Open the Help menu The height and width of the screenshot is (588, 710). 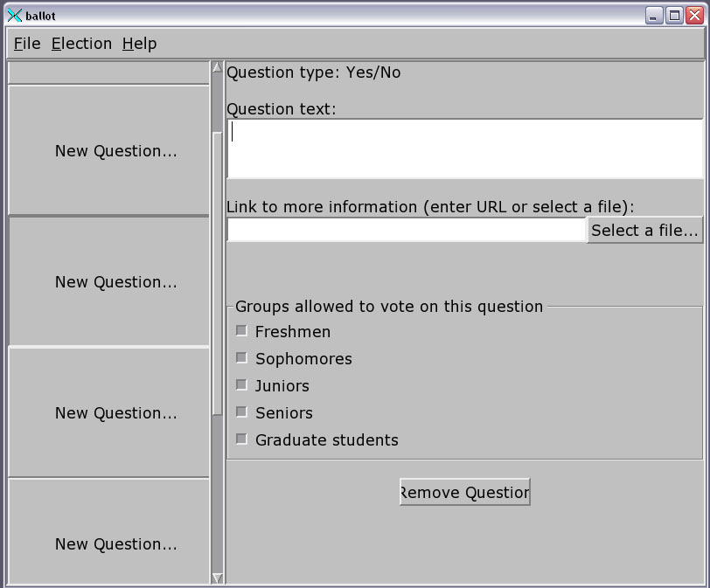[x=139, y=44]
